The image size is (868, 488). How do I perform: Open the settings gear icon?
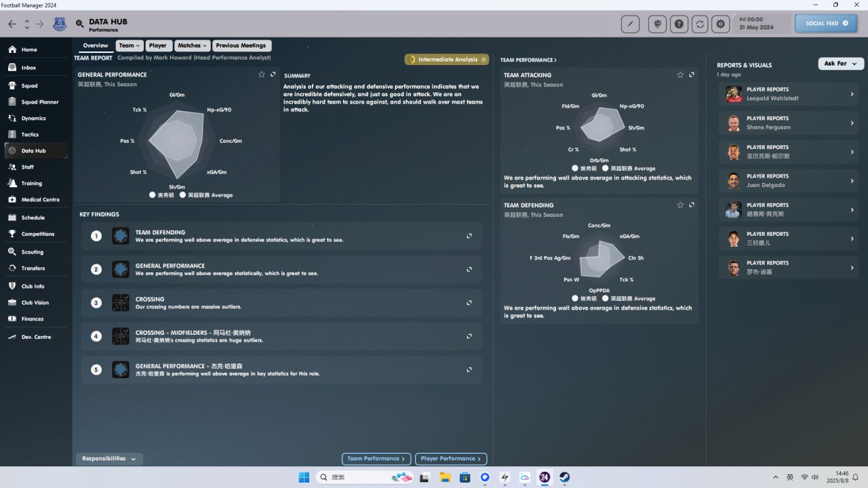pyautogui.click(x=721, y=24)
